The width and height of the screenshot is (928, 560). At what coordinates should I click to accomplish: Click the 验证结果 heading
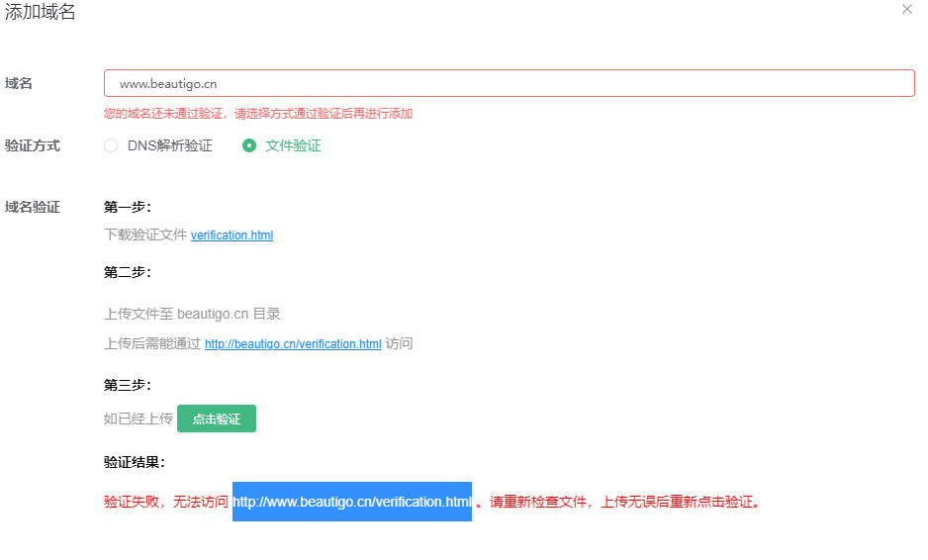point(134,462)
